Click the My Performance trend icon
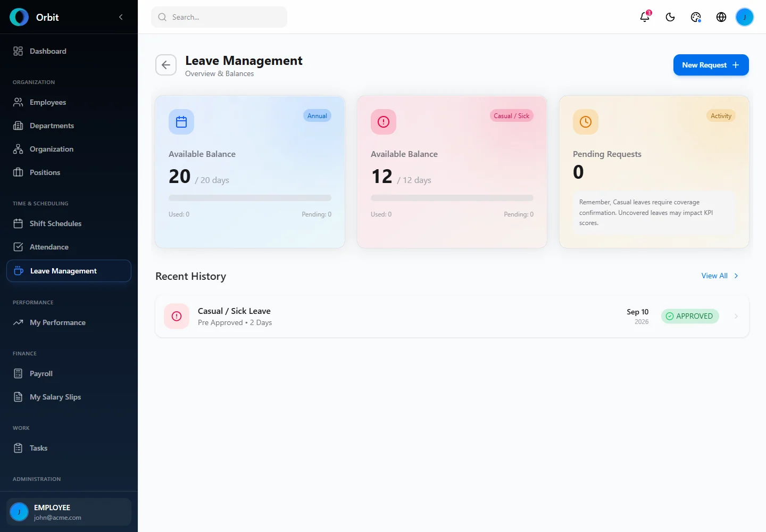 click(x=18, y=322)
